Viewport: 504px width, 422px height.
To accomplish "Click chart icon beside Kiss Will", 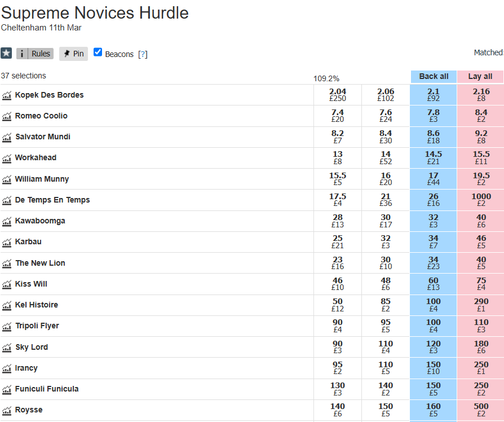I will coord(7,284).
